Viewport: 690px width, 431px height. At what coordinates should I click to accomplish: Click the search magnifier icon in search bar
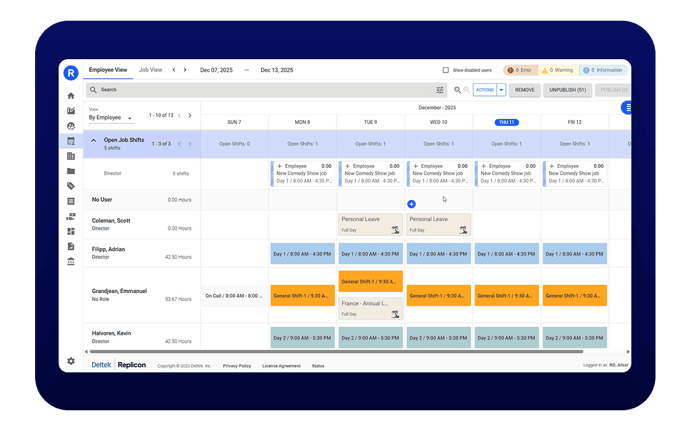pyautogui.click(x=93, y=90)
